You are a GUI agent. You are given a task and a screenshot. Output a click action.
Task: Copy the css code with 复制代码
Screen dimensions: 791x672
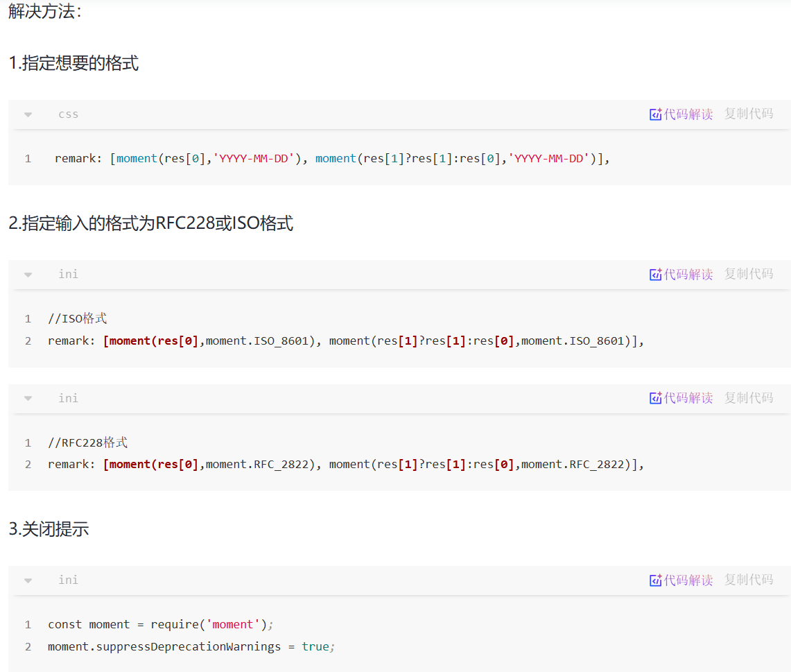point(749,114)
